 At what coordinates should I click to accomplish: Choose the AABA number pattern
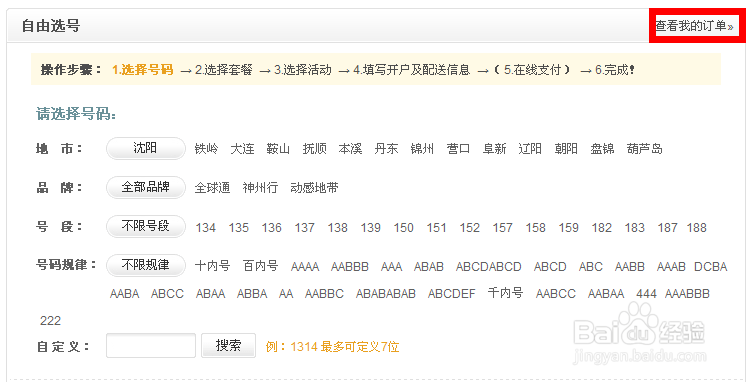125,294
